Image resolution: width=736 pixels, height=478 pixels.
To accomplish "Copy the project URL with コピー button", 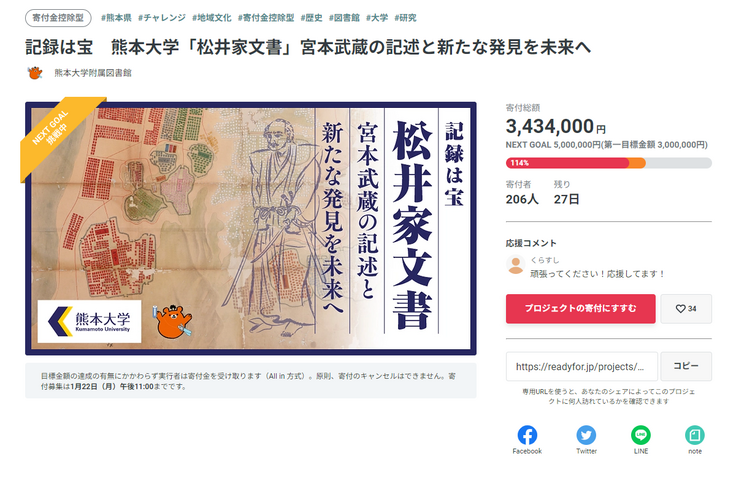I will point(686,366).
